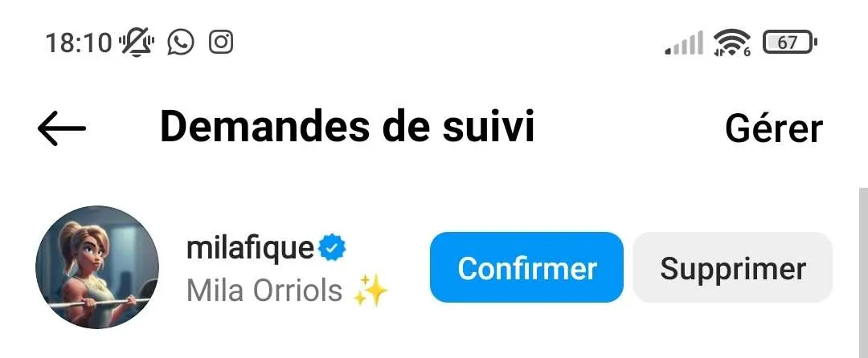868x358 pixels.
Task: Confirm milafique's follow request
Action: point(526,267)
